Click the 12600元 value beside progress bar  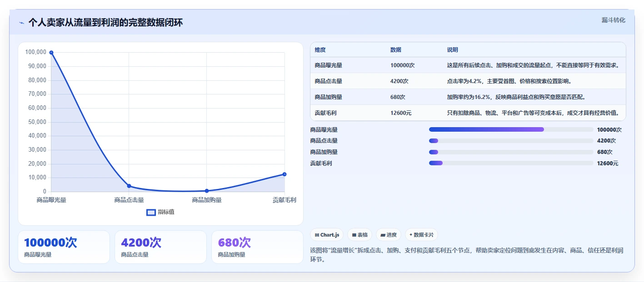[x=608, y=163]
